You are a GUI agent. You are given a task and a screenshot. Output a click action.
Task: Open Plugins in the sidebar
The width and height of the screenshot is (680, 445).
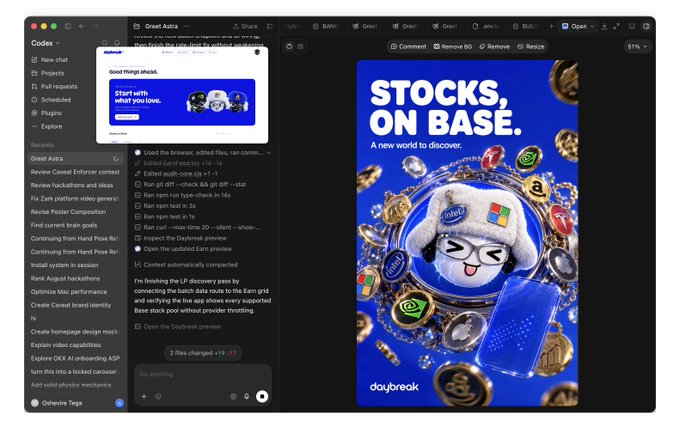click(46, 113)
